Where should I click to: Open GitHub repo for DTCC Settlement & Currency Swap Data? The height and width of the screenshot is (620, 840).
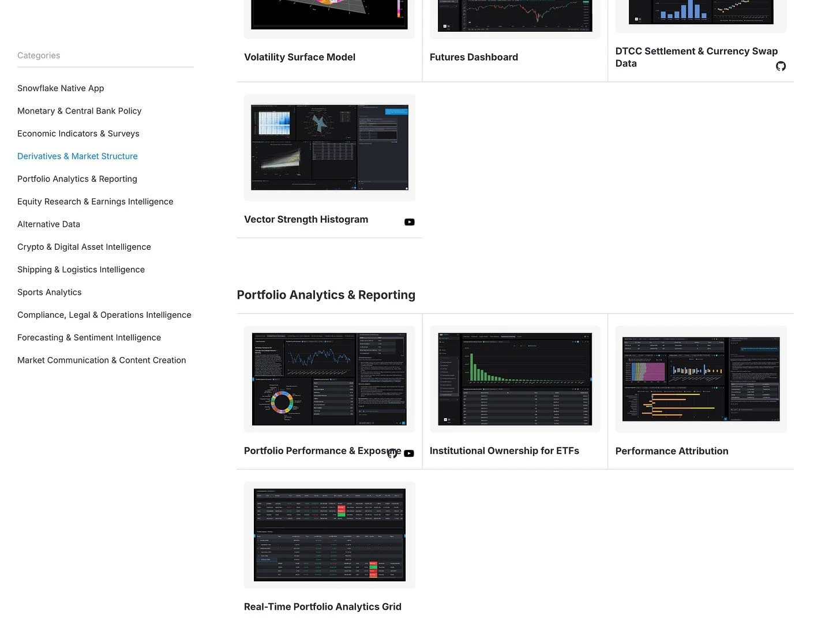781,66
